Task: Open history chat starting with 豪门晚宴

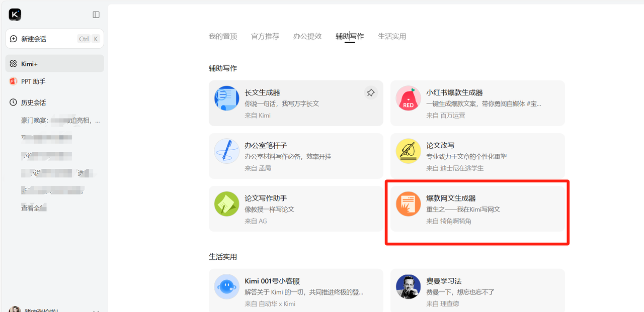Action: 60,121
